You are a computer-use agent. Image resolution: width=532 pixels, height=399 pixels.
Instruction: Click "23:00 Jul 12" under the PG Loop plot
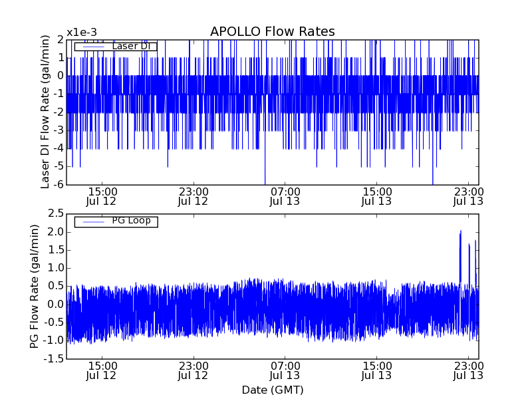point(193,371)
